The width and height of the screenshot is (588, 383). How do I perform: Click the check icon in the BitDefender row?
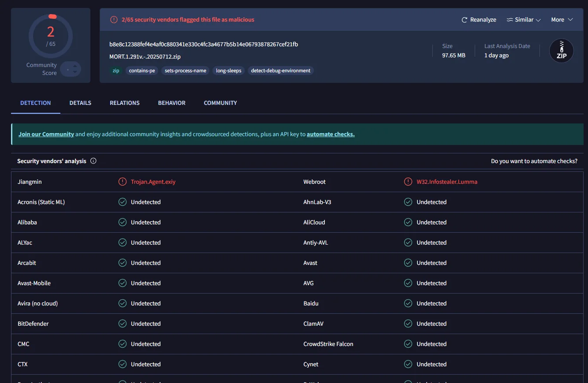(x=123, y=324)
